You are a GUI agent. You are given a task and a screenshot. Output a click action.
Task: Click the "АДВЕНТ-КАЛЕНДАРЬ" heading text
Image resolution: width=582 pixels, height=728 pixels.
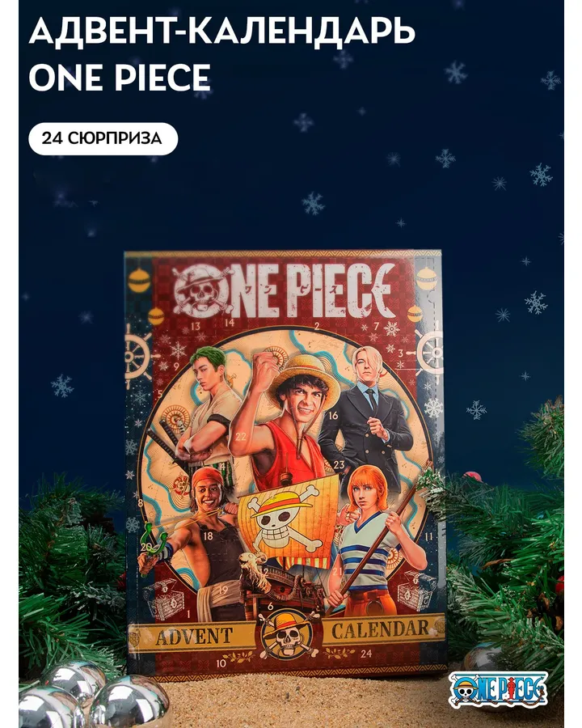[x=221, y=32]
